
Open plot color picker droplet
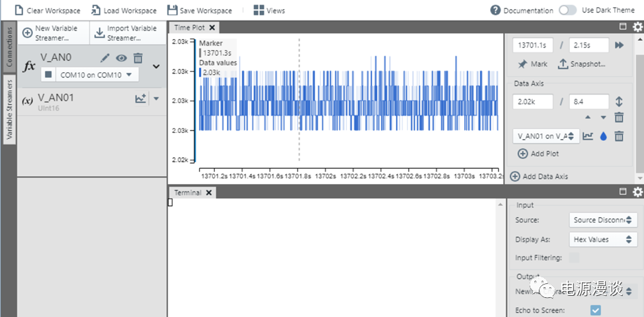pos(603,136)
